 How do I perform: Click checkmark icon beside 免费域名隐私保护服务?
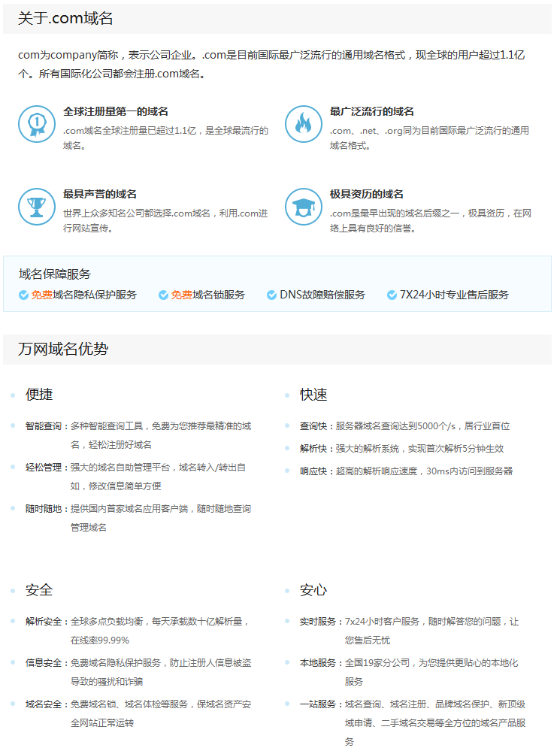(23, 295)
